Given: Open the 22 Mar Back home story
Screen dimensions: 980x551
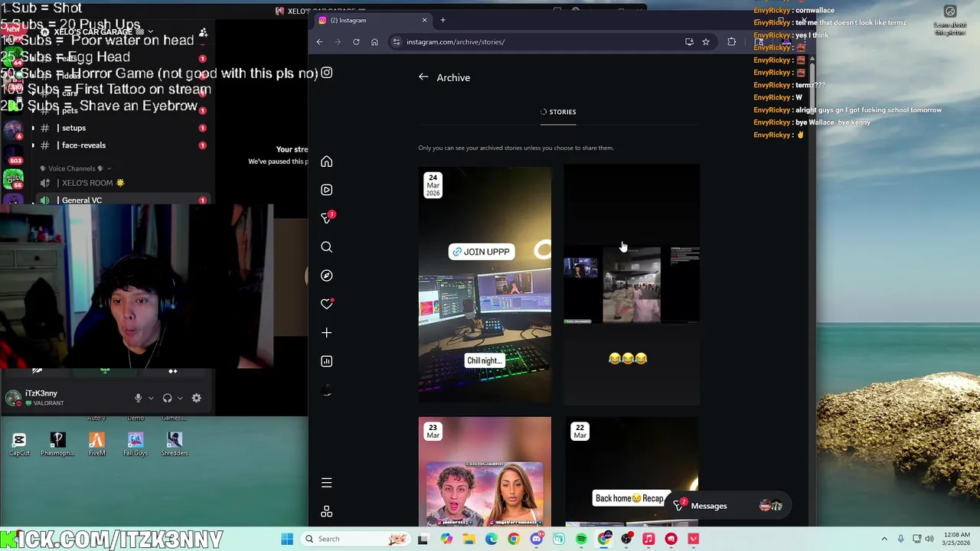Looking at the screenshot, I should (x=632, y=471).
